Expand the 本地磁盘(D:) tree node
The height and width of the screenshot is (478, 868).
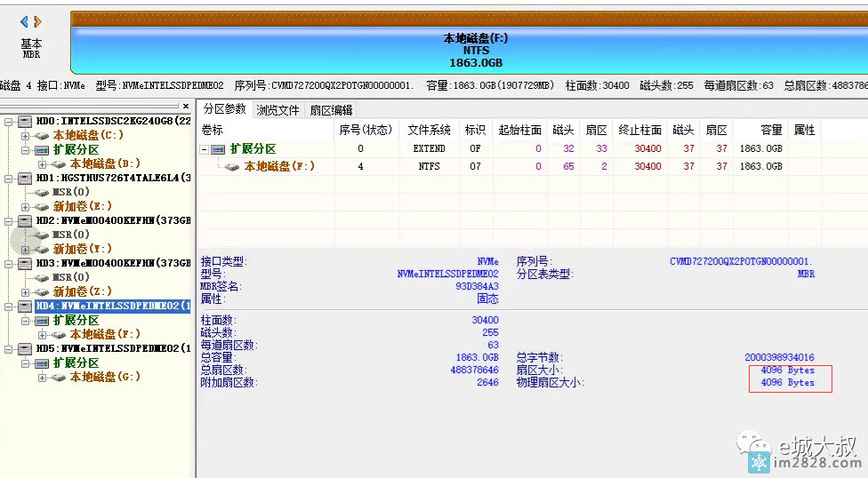pyautogui.click(x=44, y=163)
